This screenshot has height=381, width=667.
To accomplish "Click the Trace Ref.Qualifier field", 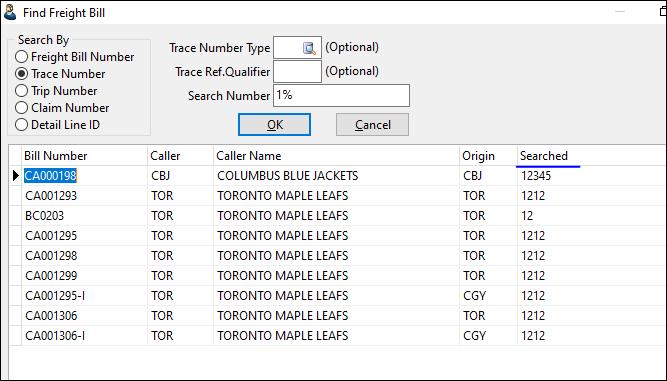I will 297,71.
